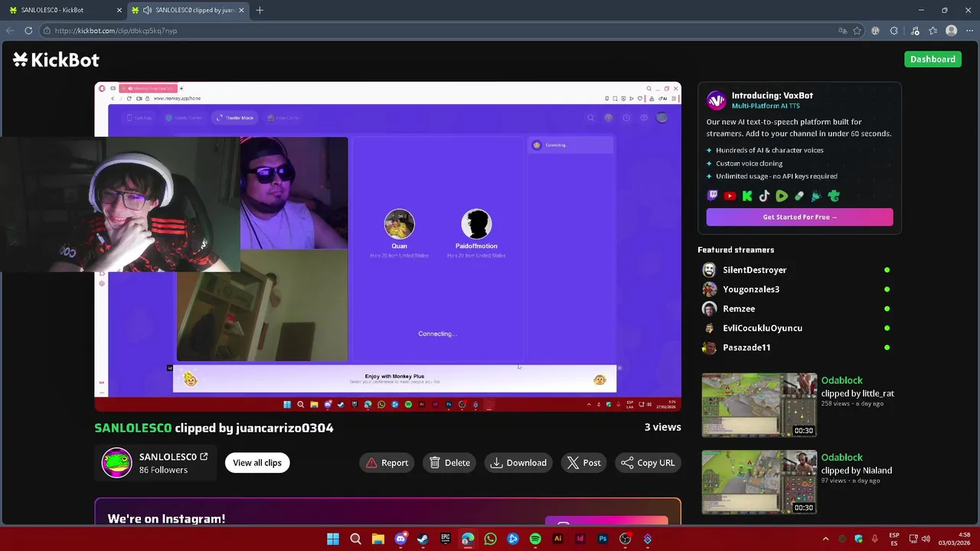Click the KickBot logo

pyautogui.click(x=56, y=60)
